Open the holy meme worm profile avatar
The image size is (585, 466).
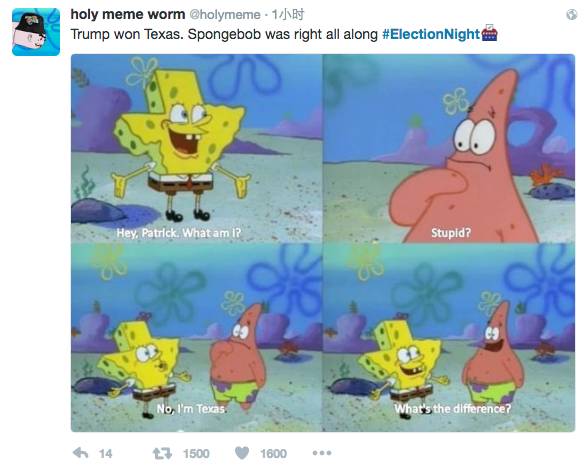click(36, 32)
